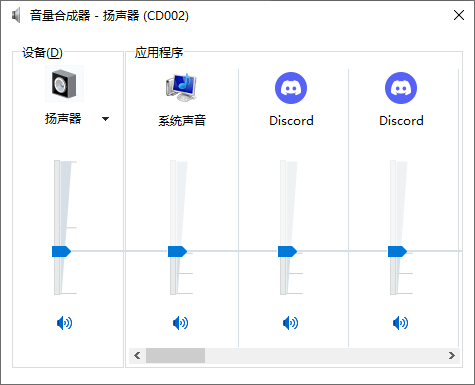The image size is (475, 385).
Task: Click the far-right Discord volume slider thumb
Action: 397,251
